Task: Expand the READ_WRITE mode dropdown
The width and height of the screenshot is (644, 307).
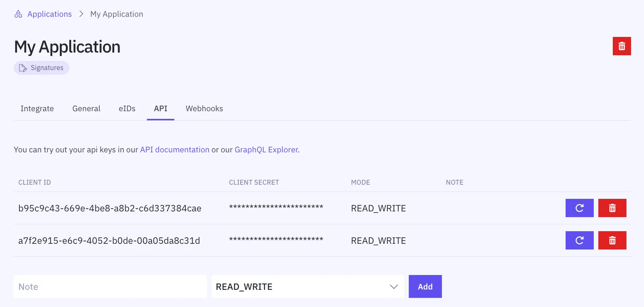Action: click(x=308, y=286)
